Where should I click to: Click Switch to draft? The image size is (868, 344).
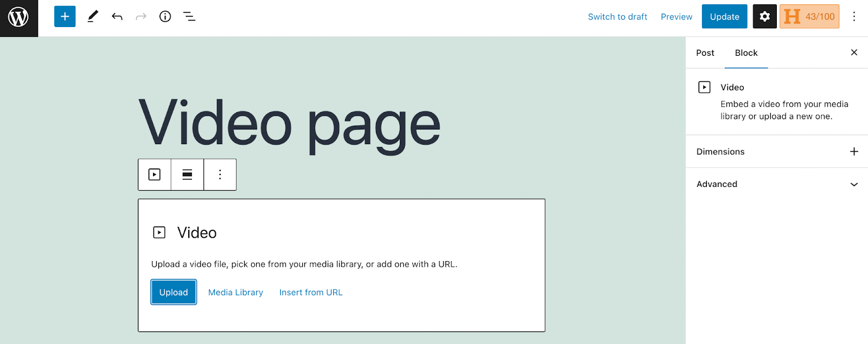point(617,17)
